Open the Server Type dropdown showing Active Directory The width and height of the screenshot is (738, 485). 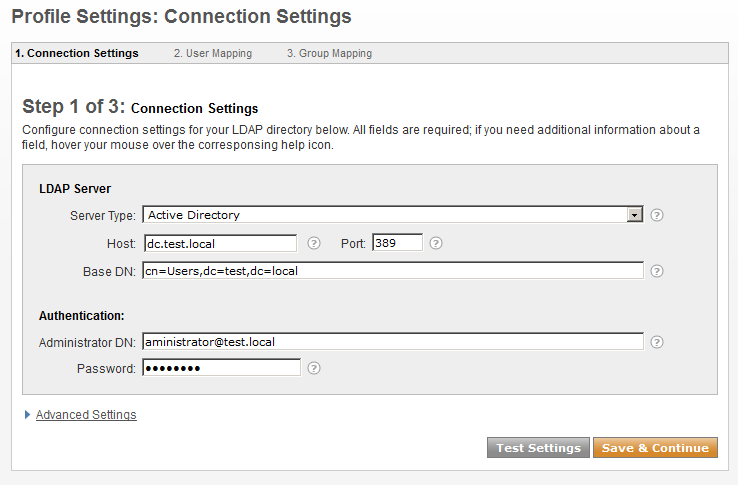pos(393,215)
